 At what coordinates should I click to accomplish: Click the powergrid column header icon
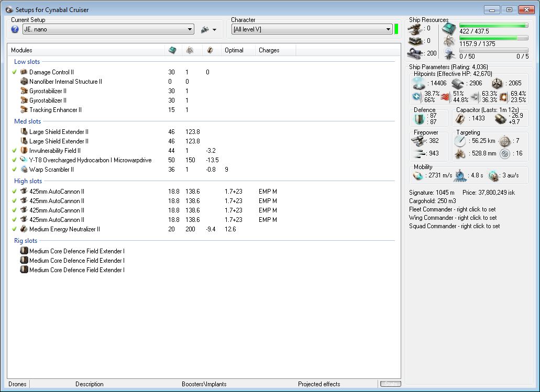pyautogui.click(x=190, y=50)
